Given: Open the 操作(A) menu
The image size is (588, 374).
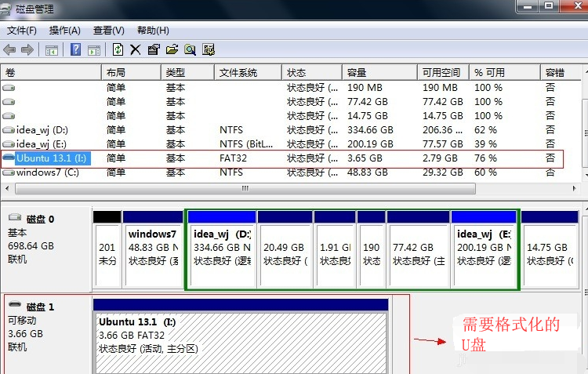Looking at the screenshot, I should pyautogui.click(x=64, y=31).
